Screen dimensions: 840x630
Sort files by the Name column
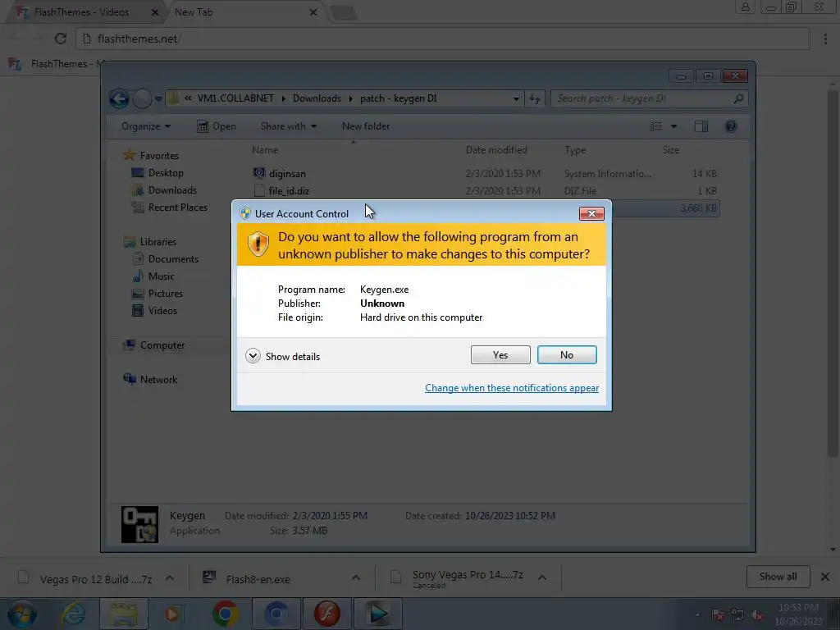click(265, 150)
